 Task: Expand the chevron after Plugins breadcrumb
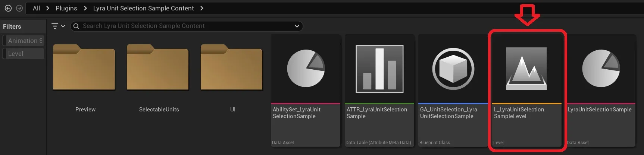85,8
